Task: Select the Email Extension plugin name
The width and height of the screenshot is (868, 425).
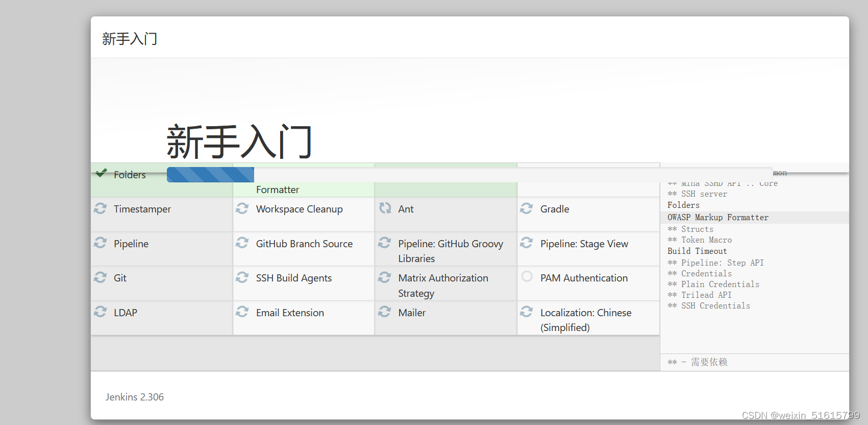Action: click(290, 313)
